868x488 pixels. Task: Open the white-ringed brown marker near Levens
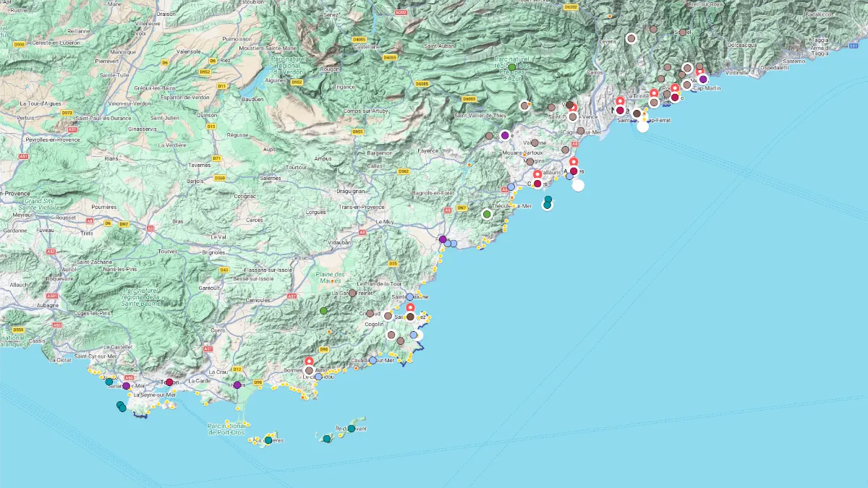click(x=631, y=38)
